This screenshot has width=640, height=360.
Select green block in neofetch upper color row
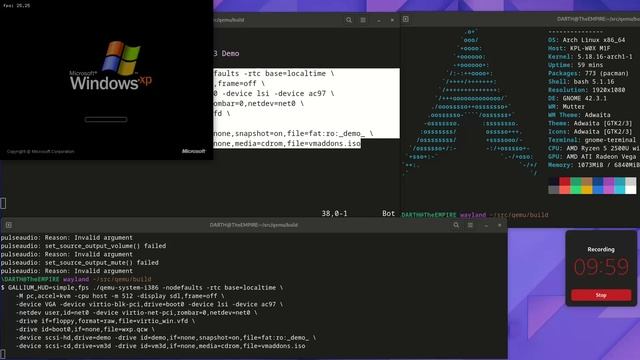[576, 181]
